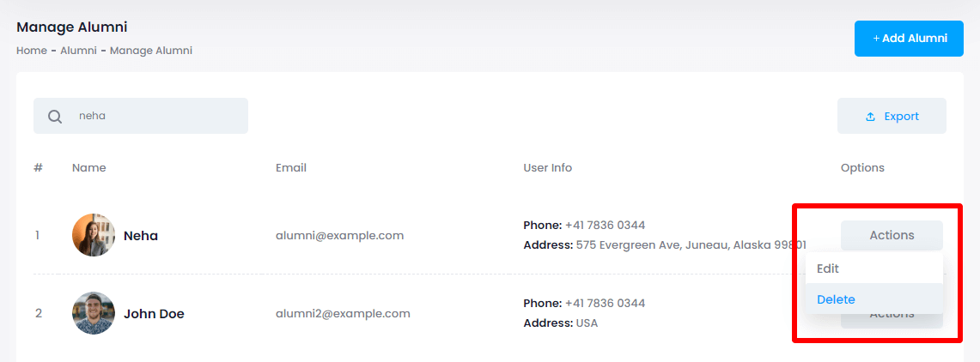980x362 pixels.
Task: Click the Email column header
Action: pyautogui.click(x=291, y=167)
